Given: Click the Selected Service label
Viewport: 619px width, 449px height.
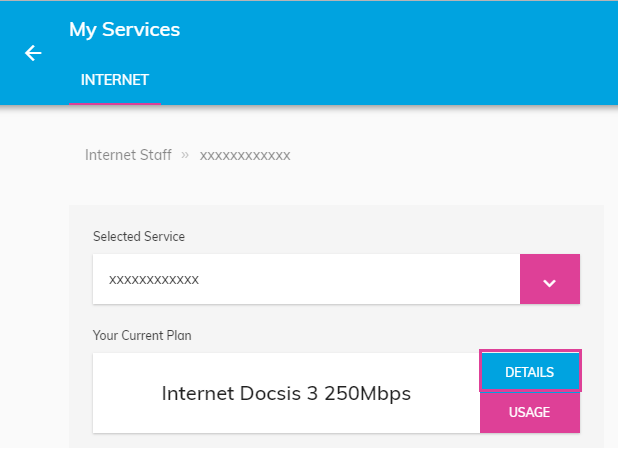Looking at the screenshot, I should tap(139, 237).
